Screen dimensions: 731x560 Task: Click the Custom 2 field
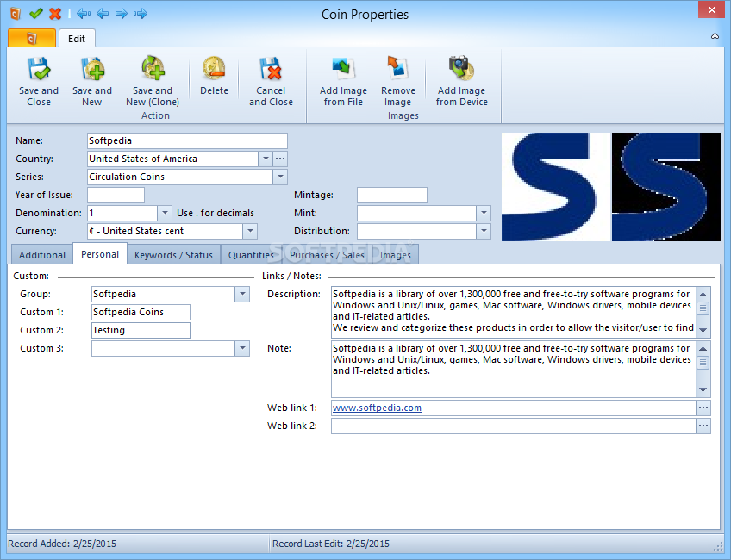[x=141, y=330]
